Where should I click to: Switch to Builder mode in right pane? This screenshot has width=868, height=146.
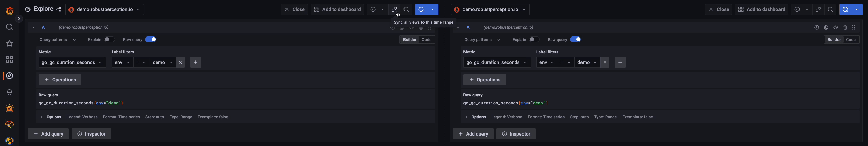pos(834,40)
